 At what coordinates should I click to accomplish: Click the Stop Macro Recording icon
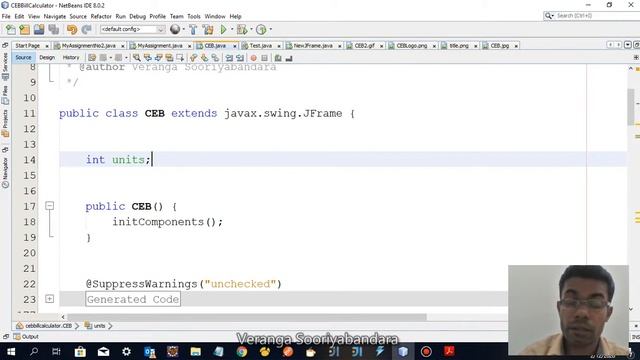click(264, 58)
